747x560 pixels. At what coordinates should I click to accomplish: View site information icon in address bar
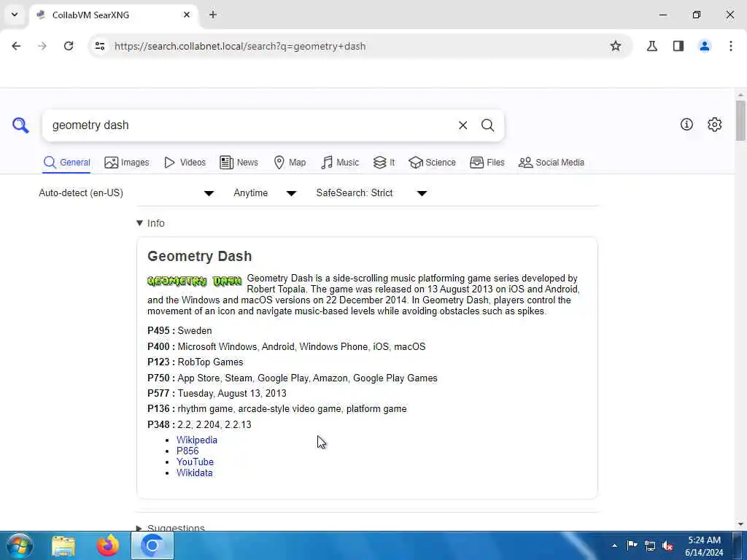[x=99, y=46]
